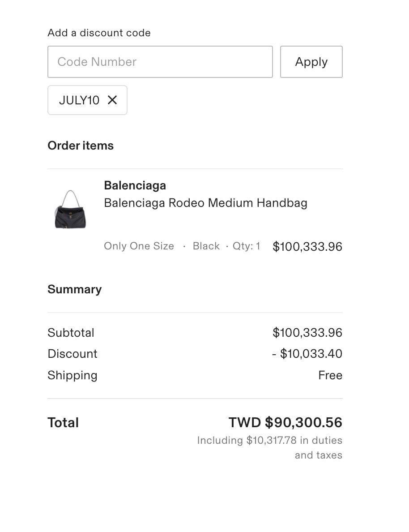Screen dimensions: 409x532
Task: Apply the discount code
Action: 311,62
